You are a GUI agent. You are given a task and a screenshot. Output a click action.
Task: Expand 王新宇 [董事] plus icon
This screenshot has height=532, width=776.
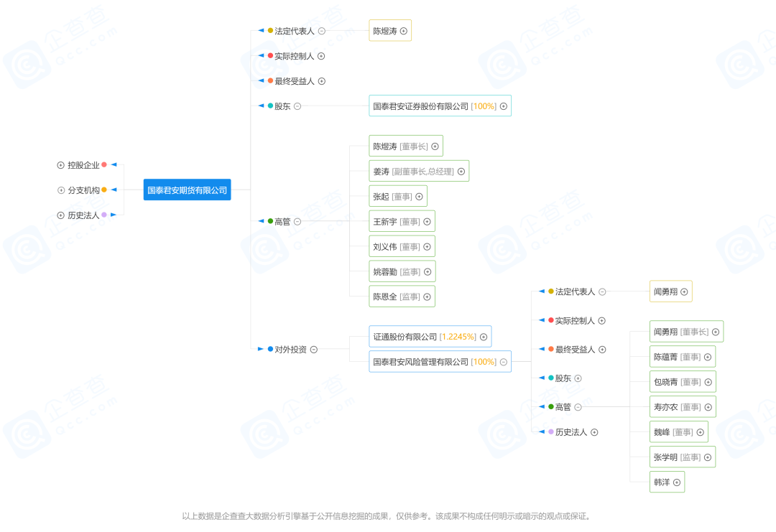point(427,222)
